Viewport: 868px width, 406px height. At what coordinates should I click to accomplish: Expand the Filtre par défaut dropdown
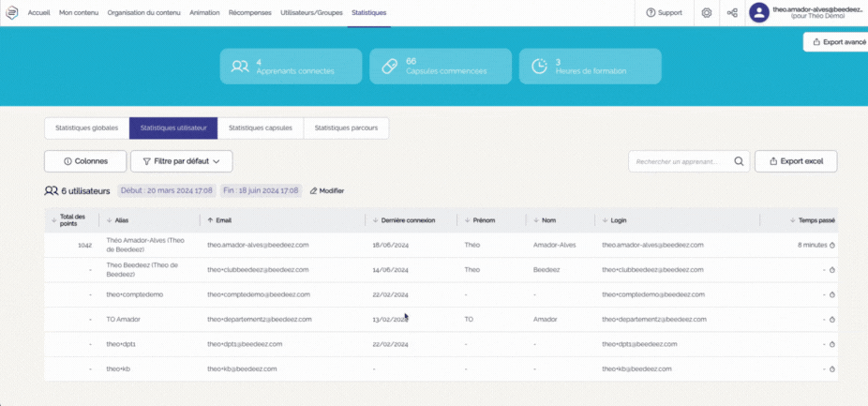[181, 161]
